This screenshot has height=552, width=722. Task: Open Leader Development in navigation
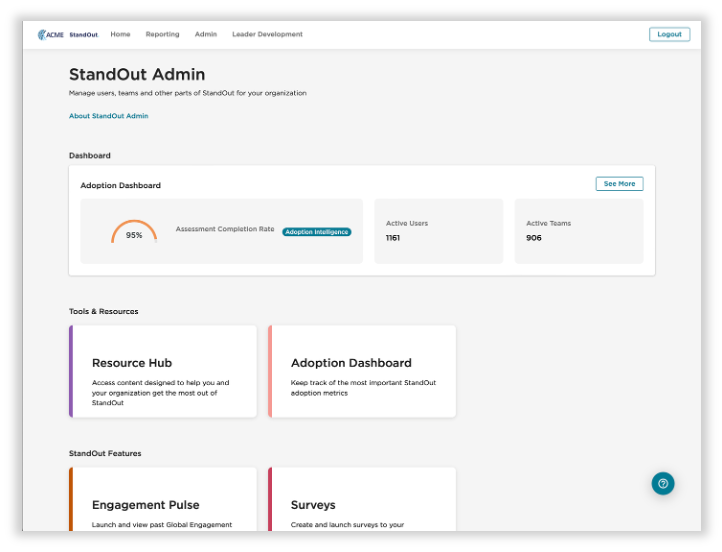pyautogui.click(x=267, y=34)
